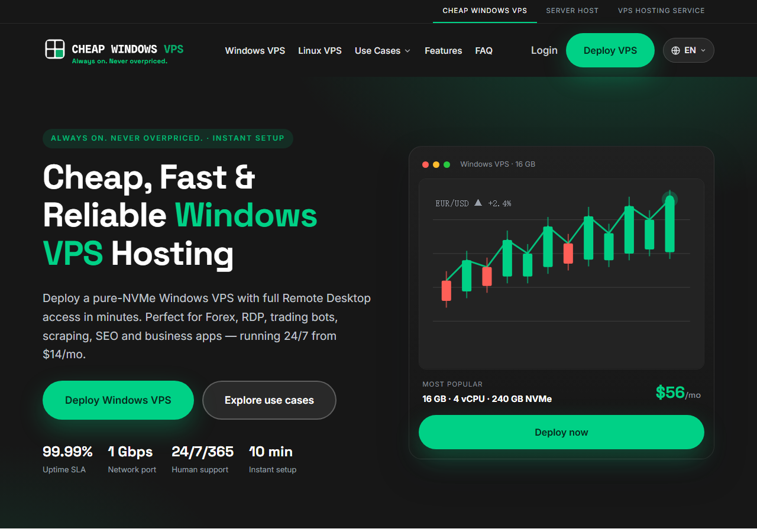
Task: Click the '99.99%' uptime stat
Action: (x=67, y=452)
